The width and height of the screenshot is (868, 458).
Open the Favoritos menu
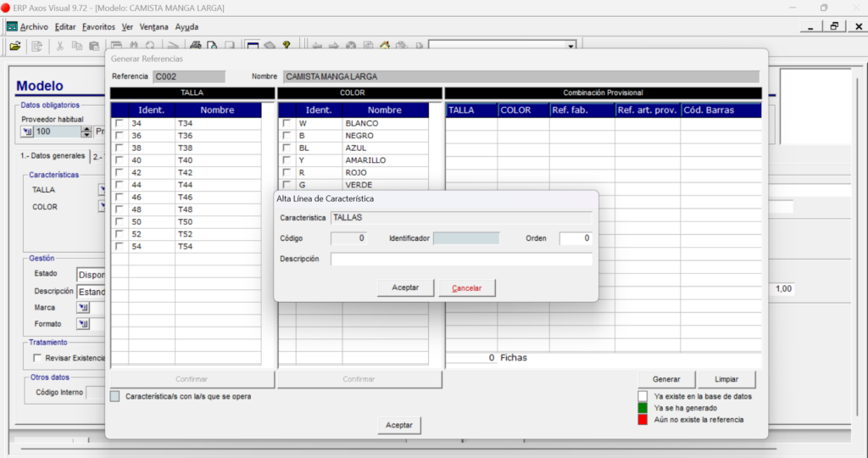click(98, 26)
